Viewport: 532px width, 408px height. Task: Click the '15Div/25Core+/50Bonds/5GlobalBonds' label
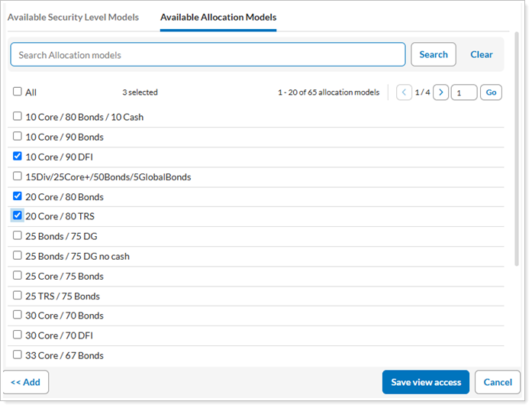pos(108,177)
